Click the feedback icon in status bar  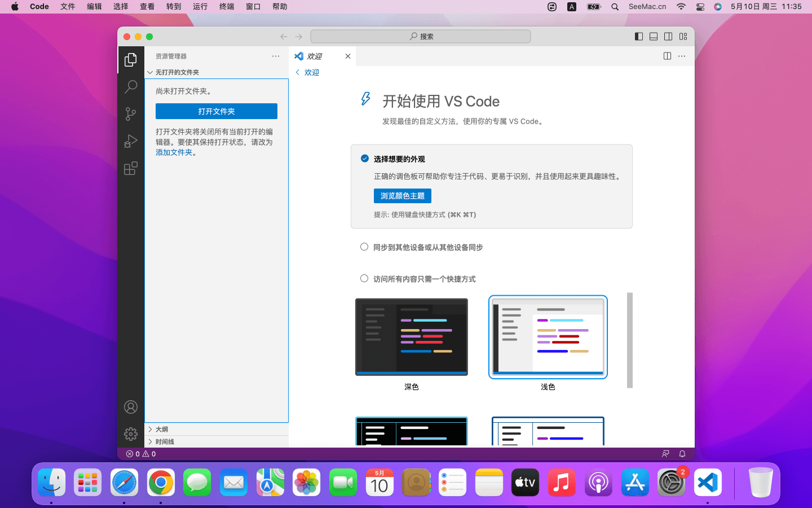coord(666,454)
